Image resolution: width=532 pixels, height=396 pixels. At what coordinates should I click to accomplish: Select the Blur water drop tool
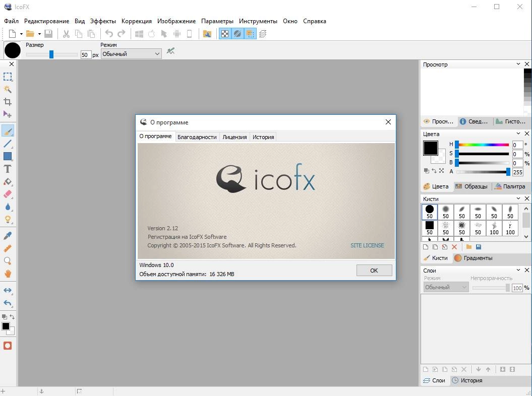click(8, 207)
